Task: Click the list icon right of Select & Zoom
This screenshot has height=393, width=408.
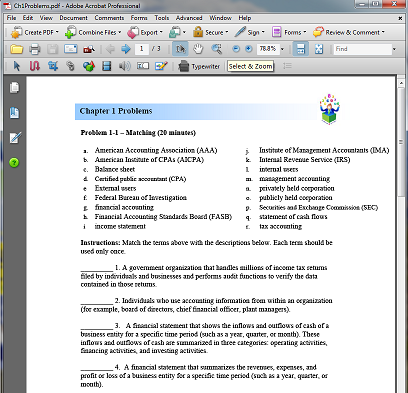Action: click(287, 66)
